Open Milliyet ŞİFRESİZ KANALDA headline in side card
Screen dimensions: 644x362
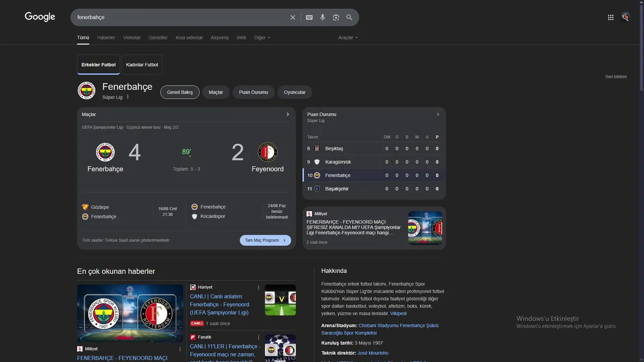pyautogui.click(x=354, y=227)
